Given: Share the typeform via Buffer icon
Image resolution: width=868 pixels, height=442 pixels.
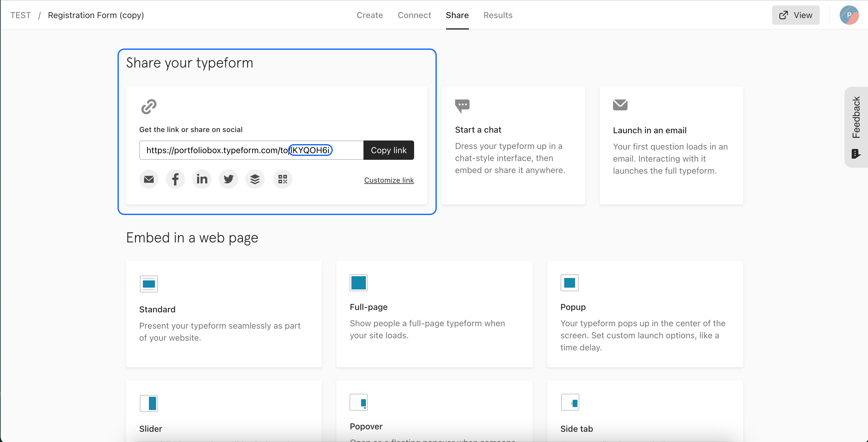Looking at the screenshot, I should [x=255, y=179].
